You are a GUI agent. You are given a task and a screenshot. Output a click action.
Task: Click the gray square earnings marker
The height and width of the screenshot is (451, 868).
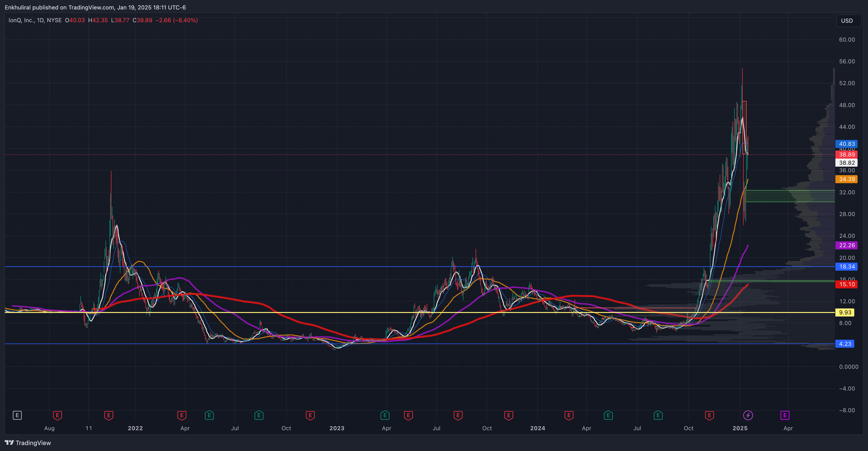[17, 415]
